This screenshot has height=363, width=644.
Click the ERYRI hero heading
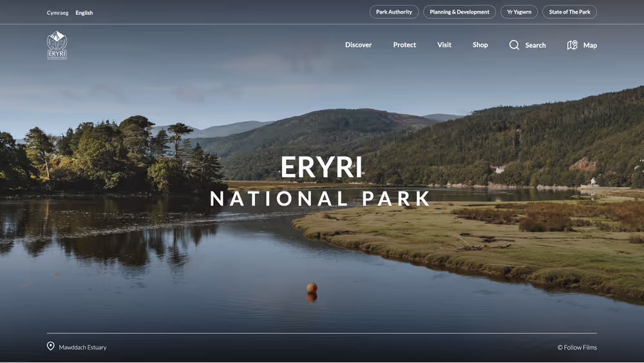click(x=321, y=167)
